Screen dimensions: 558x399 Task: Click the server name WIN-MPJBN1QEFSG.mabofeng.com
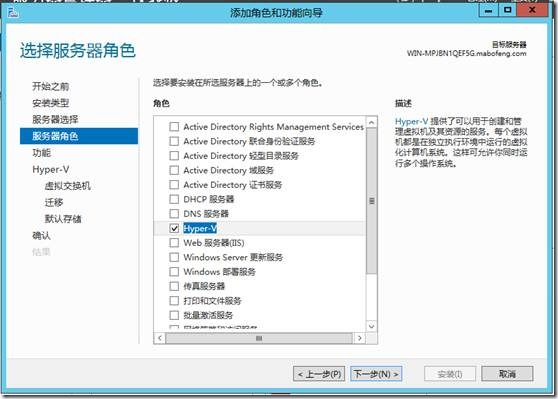pyautogui.click(x=467, y=53)
